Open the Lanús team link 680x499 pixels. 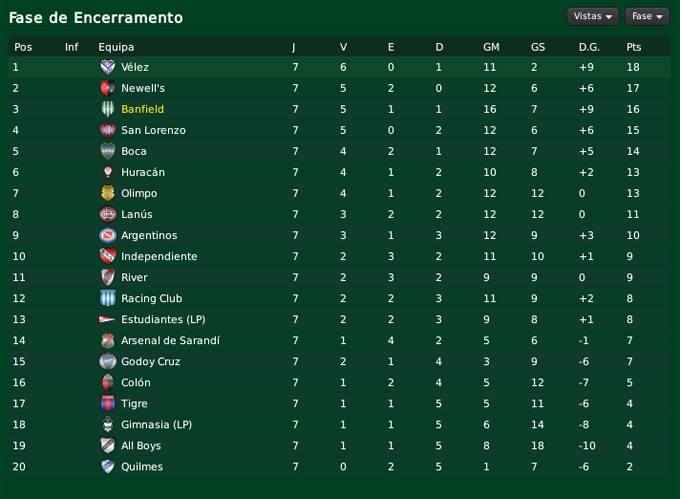point(137,214)
